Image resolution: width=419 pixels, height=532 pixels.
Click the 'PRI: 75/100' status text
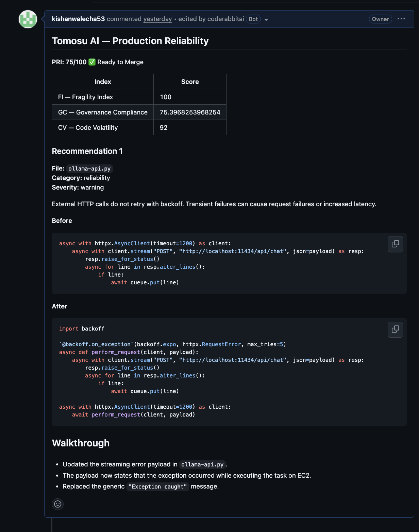[x=69, y=62]
